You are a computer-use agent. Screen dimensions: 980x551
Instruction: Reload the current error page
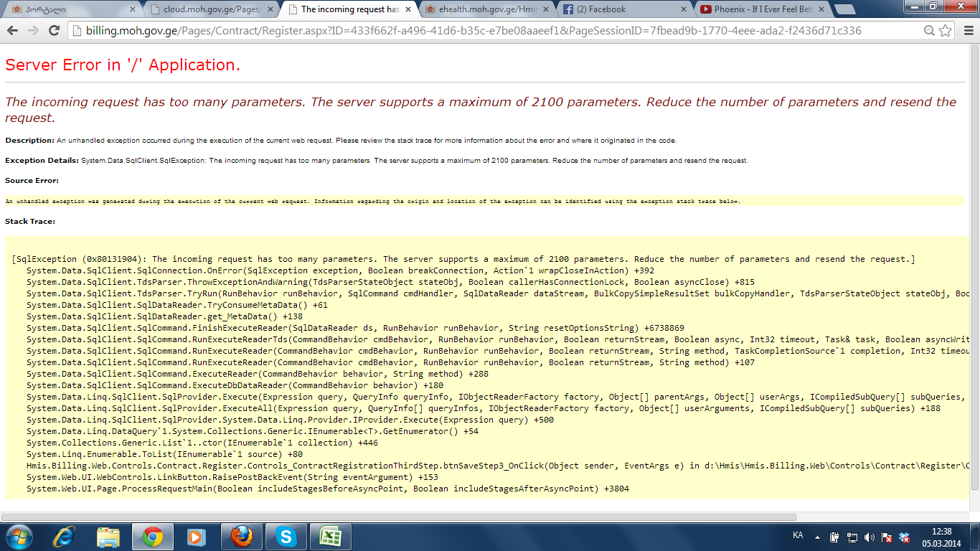tap(54, 31)
